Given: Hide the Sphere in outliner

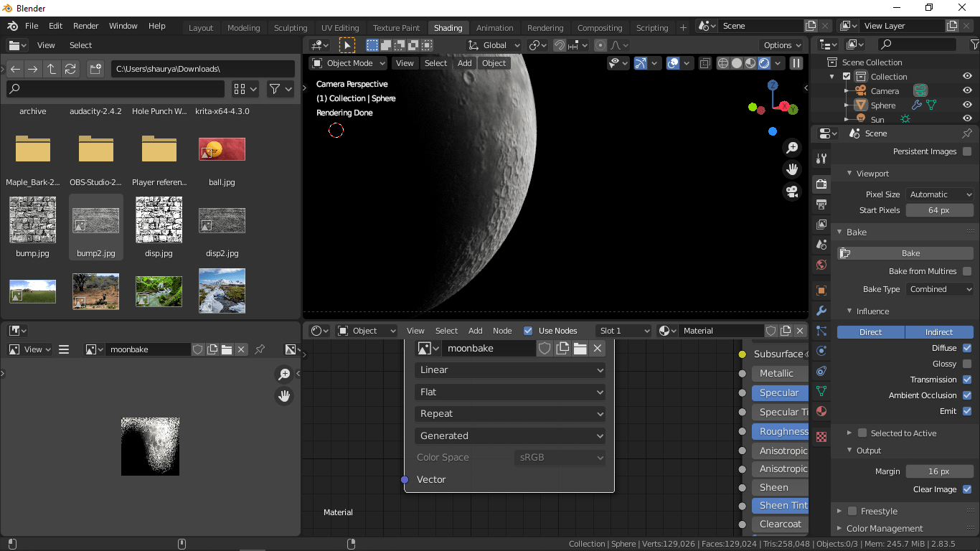Looking at the screenshot, I should click(967, 105).
